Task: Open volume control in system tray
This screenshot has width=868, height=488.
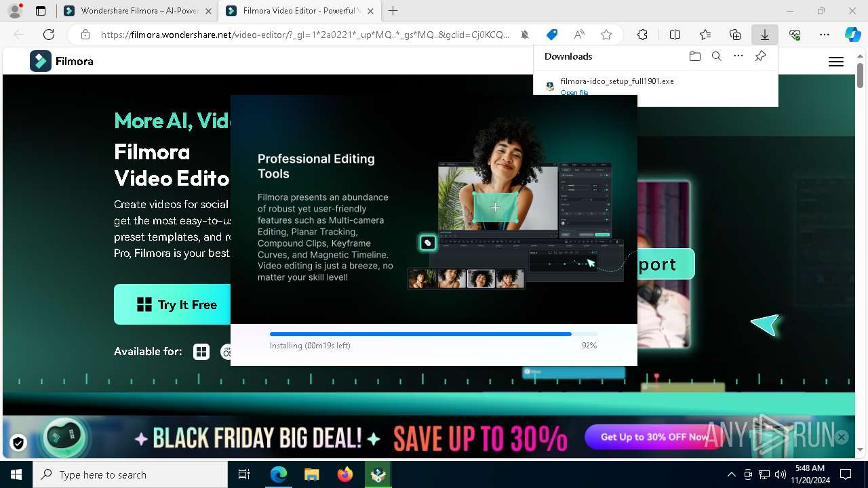Action: 780,474
